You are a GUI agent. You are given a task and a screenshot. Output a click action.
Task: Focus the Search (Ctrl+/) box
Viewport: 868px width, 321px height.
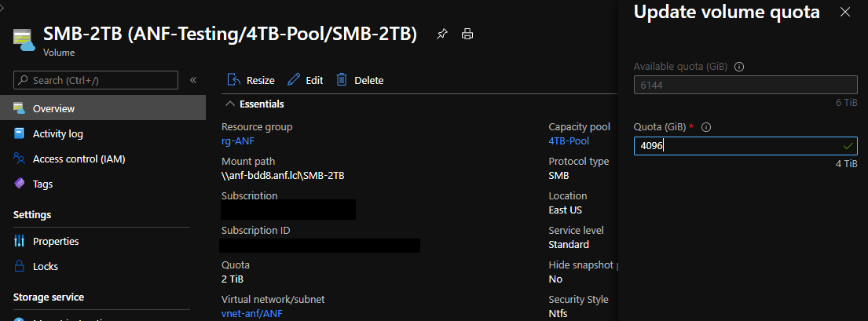pyautogui.click(x=96, y=80)
